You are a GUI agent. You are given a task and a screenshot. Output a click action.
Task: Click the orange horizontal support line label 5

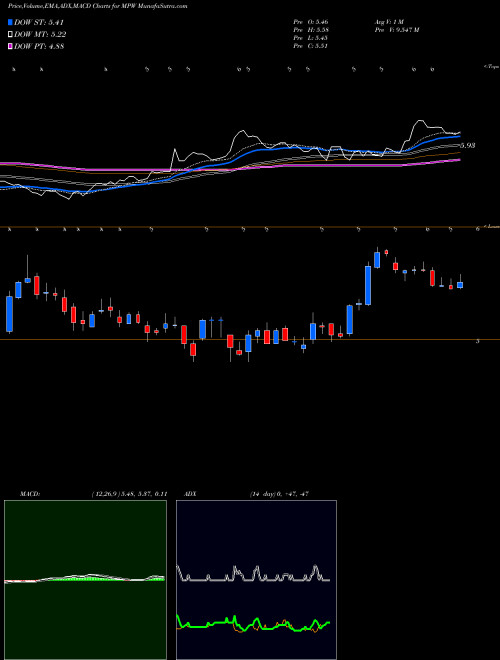point(477,341)
